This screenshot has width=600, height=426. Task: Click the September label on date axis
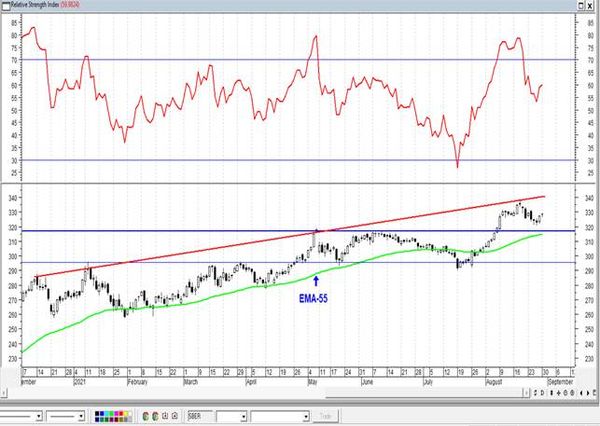coord(560,382)
